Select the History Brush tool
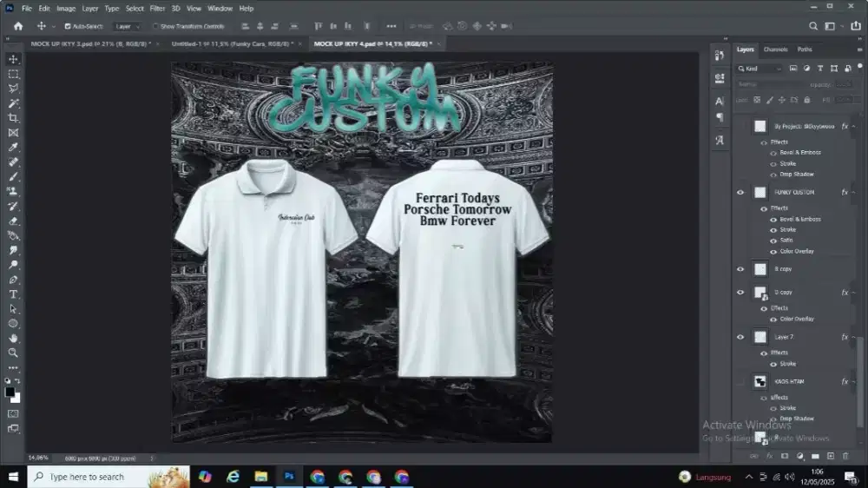 (x=13, y=206)
